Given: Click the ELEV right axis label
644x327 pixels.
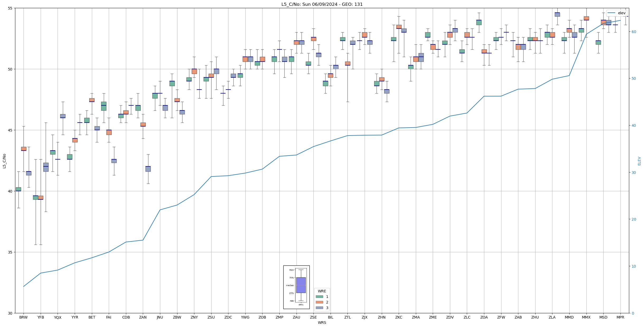Looking at the screenshot, I should 639,161.
